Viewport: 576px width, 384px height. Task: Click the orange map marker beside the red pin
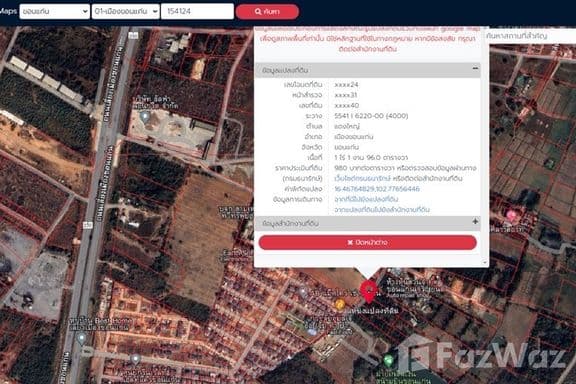[340, 304]
